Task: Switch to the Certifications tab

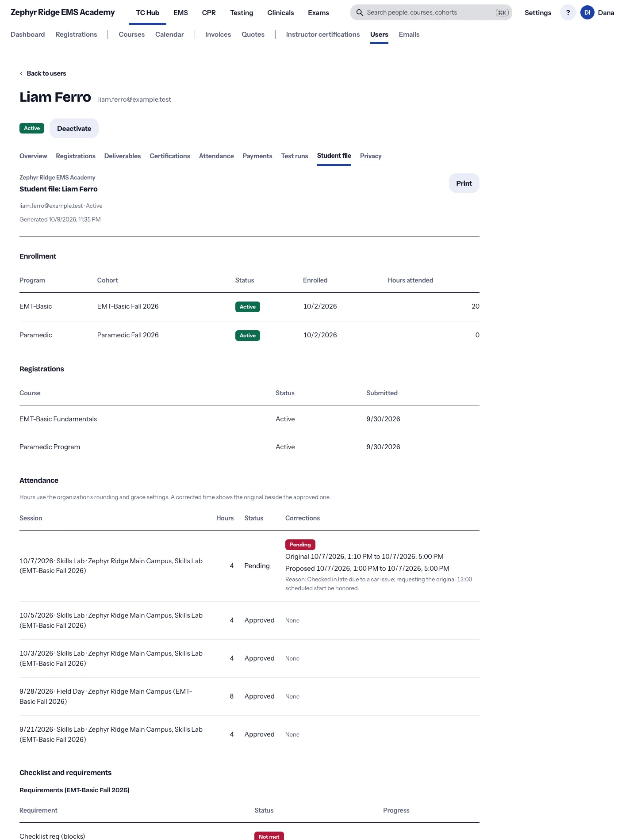Action: point(170,156)
